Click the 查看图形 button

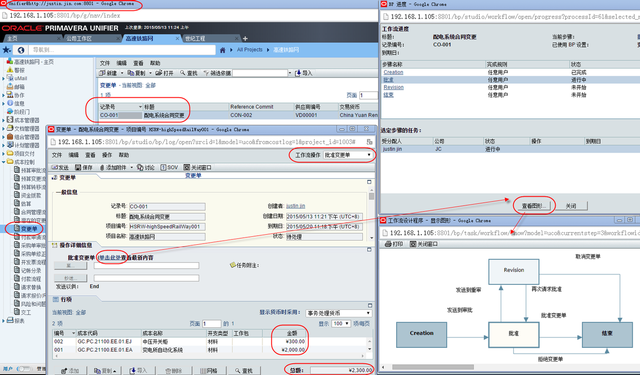tap(534, 206)
